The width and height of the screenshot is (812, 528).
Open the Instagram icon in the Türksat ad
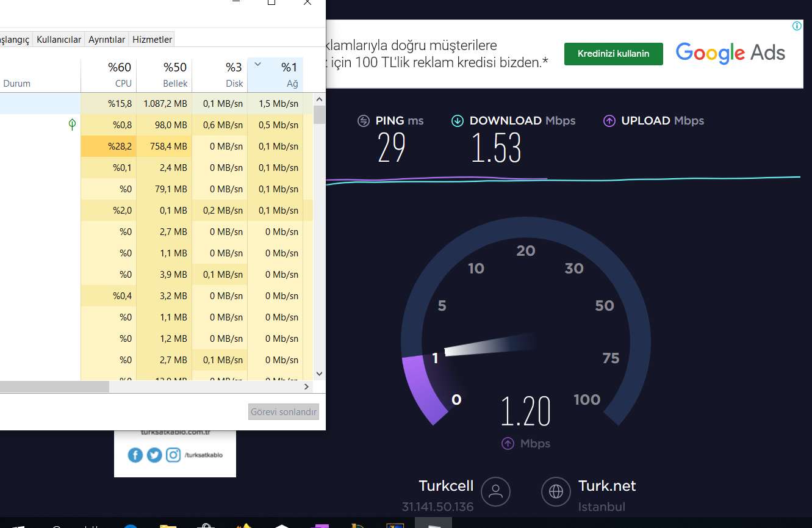pos(173,455)
